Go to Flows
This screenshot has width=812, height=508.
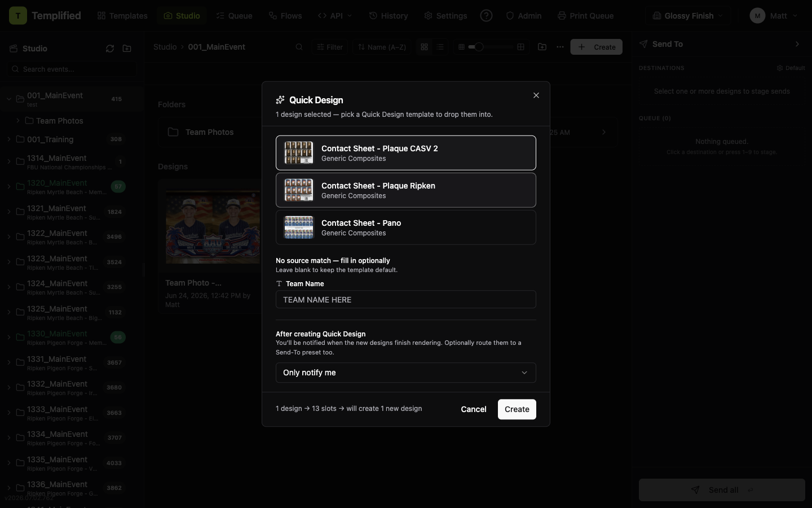click(285, 16)
